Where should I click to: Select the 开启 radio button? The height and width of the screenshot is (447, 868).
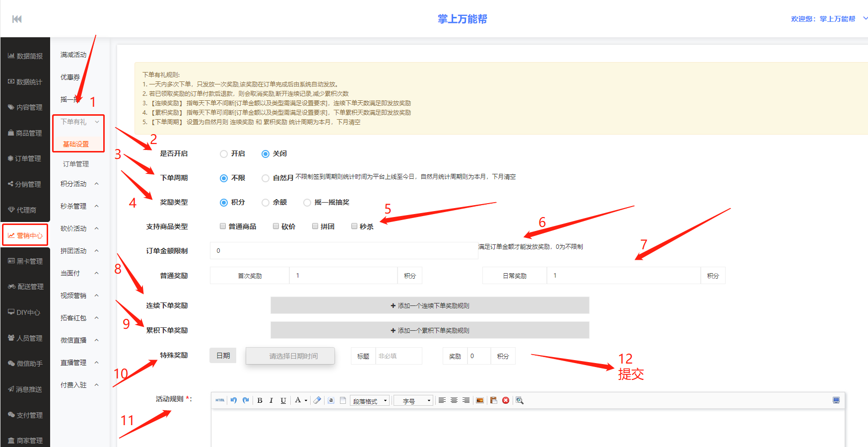click(224, 154)
